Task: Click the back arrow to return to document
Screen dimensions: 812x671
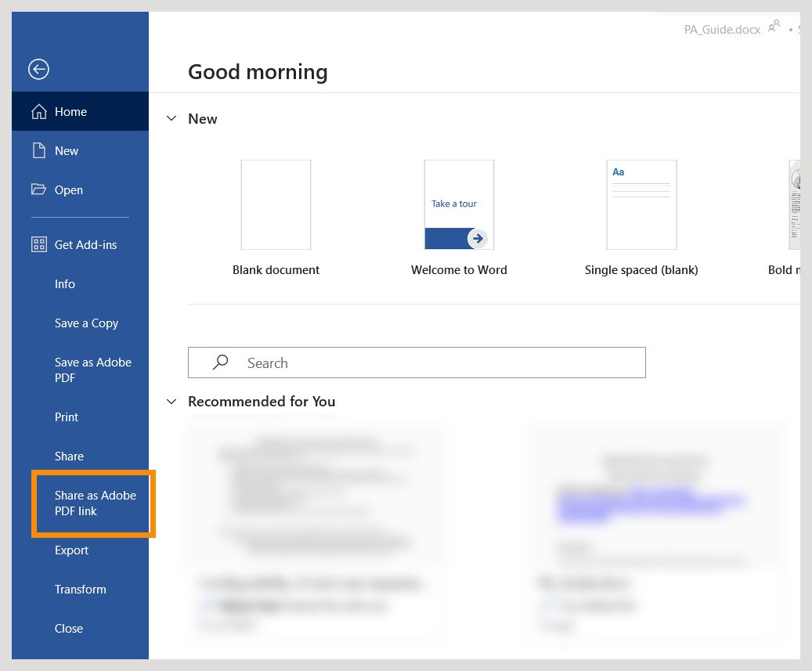Action: (38, 69)
